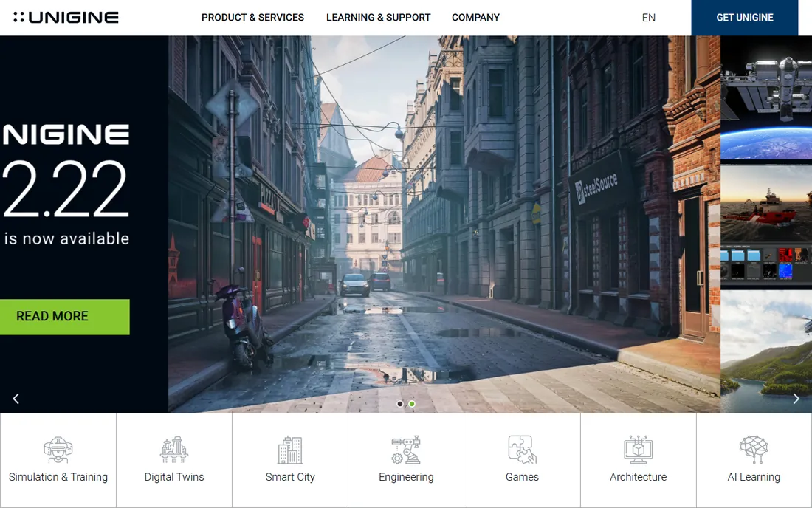Go to next slide with right arrow
Screen dimensions: 812x508
(796, 398)
